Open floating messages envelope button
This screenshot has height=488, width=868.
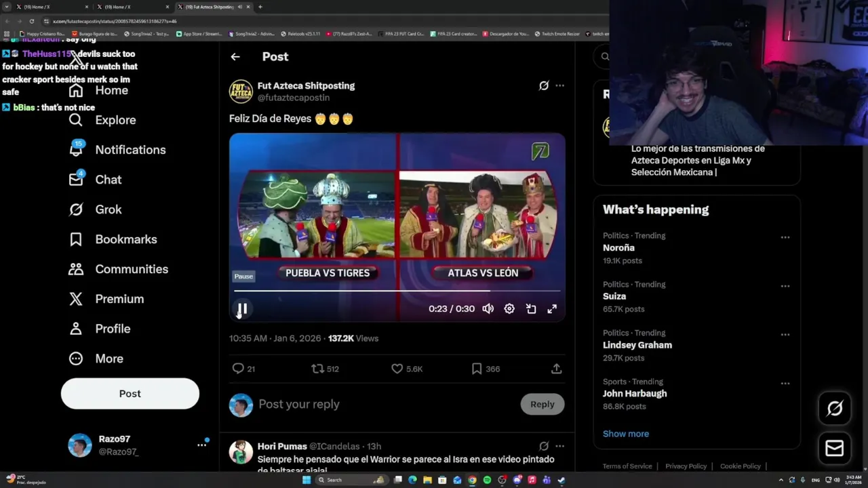[x=835, y=448]
